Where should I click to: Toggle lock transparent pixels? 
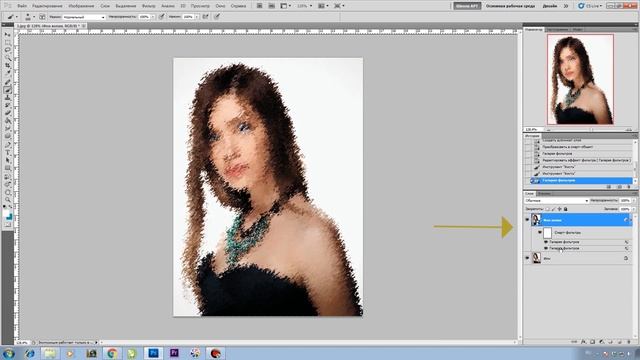[x=547, y=209]
